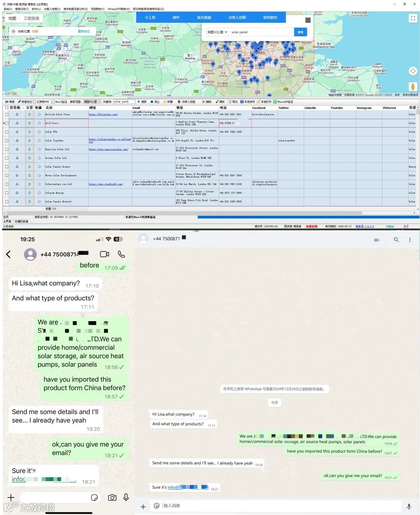The width and height of the screenshot is (420, 515).
Task: Click the 重新定位 relocate link
Action: tap(84, 31)
